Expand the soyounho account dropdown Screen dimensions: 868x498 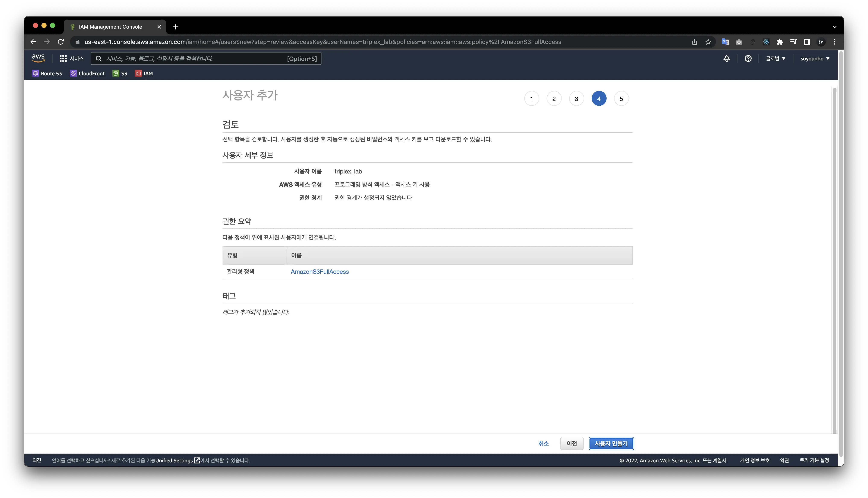tap(815, 58)
